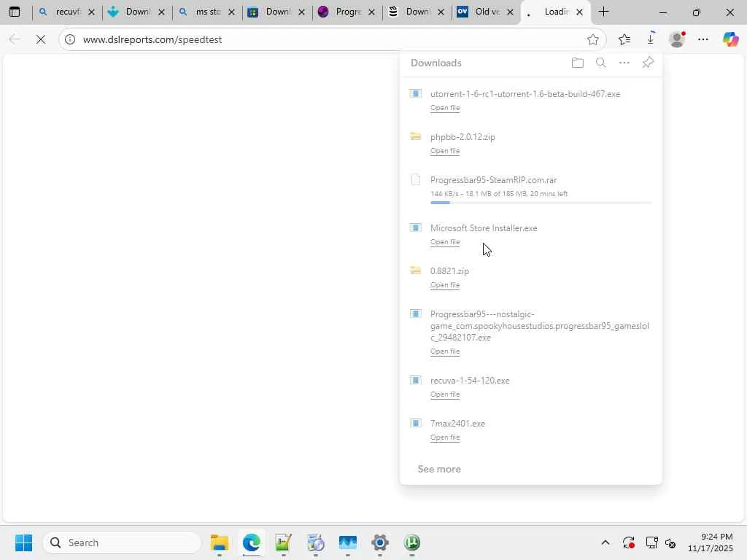Viewport: 747px width, 560px height.
Task: Click the Microsoft Store Installer.exe name
Action: 484,227
